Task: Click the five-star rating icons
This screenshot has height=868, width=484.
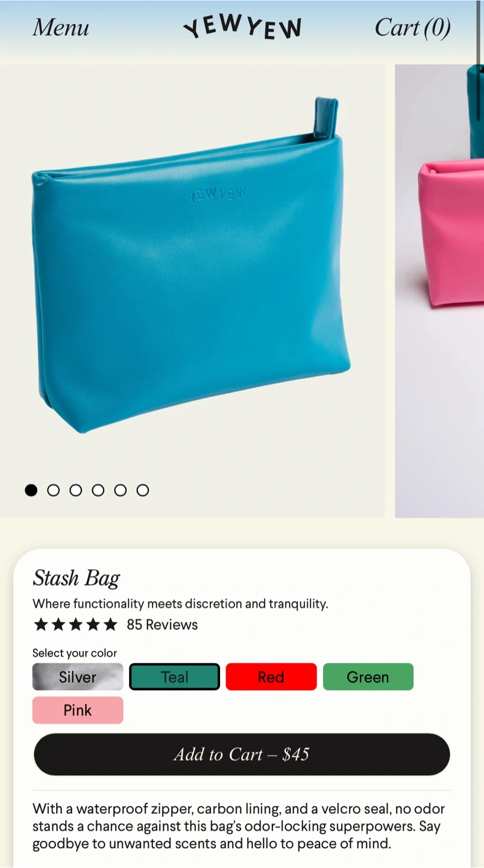Action: (x=75, y=624)
